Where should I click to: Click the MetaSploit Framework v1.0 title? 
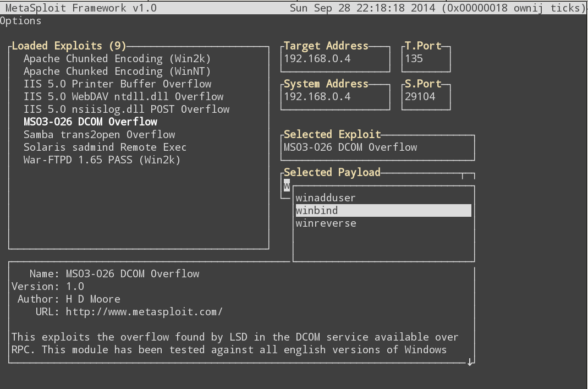81,8
